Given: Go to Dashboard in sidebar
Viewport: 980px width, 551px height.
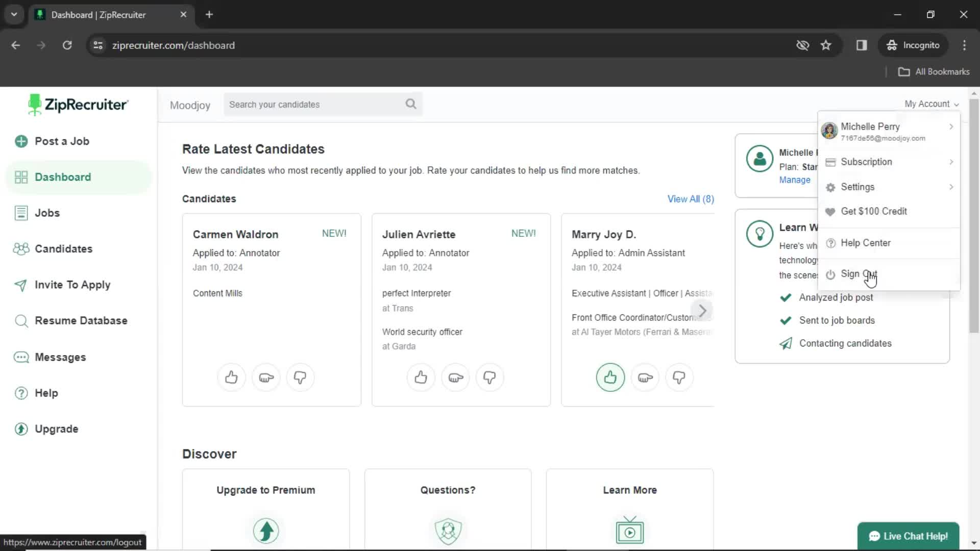Looking at the screenshot, I should (79, 177).
